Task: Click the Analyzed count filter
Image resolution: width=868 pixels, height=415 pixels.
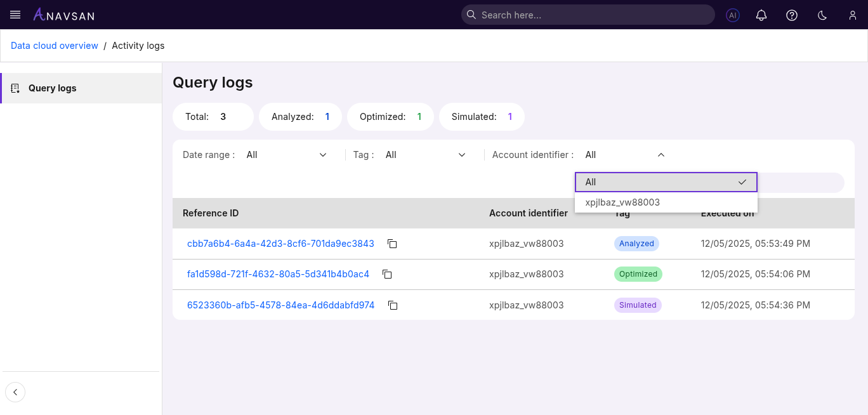Action: point(300,117)
